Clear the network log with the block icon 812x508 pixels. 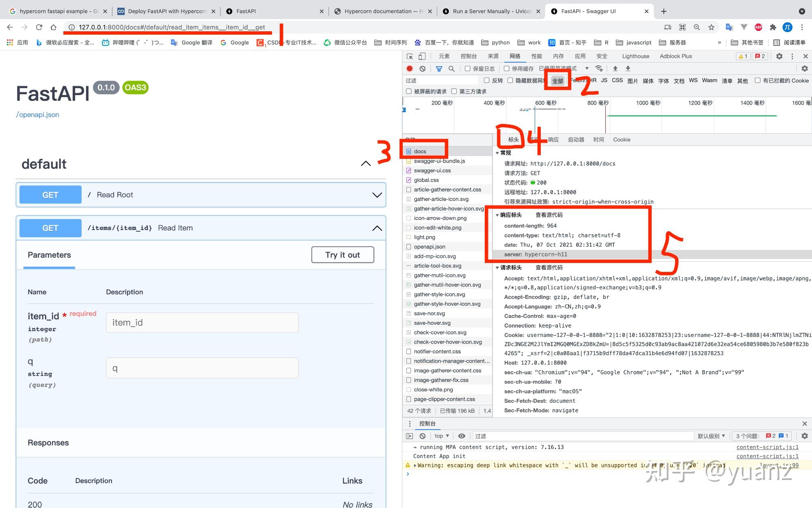[x=423, y=68]
